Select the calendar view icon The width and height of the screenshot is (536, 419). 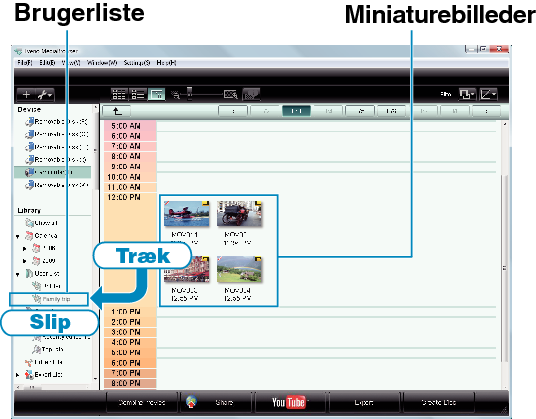click(157, 94)
